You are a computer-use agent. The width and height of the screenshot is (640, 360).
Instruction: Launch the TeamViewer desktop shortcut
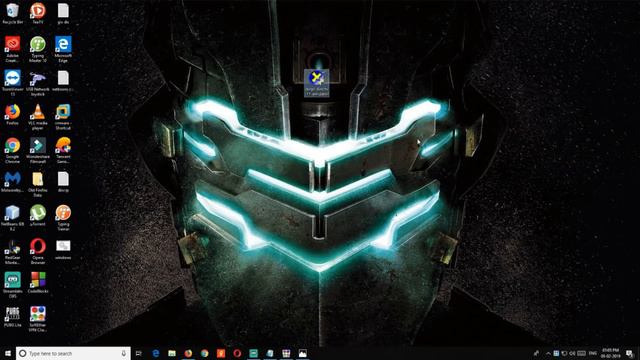(13, 83)
